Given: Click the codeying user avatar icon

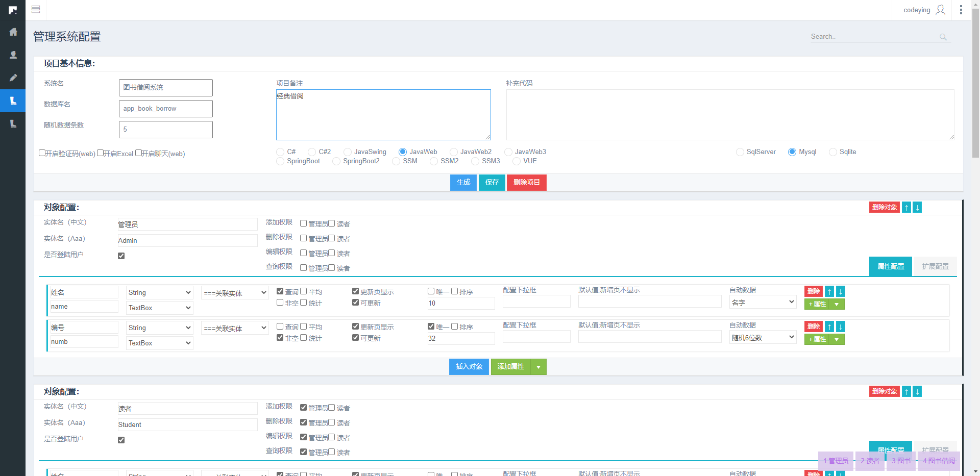Looking at the screenshot, I should pyautogui.click(x=941, y=10).
